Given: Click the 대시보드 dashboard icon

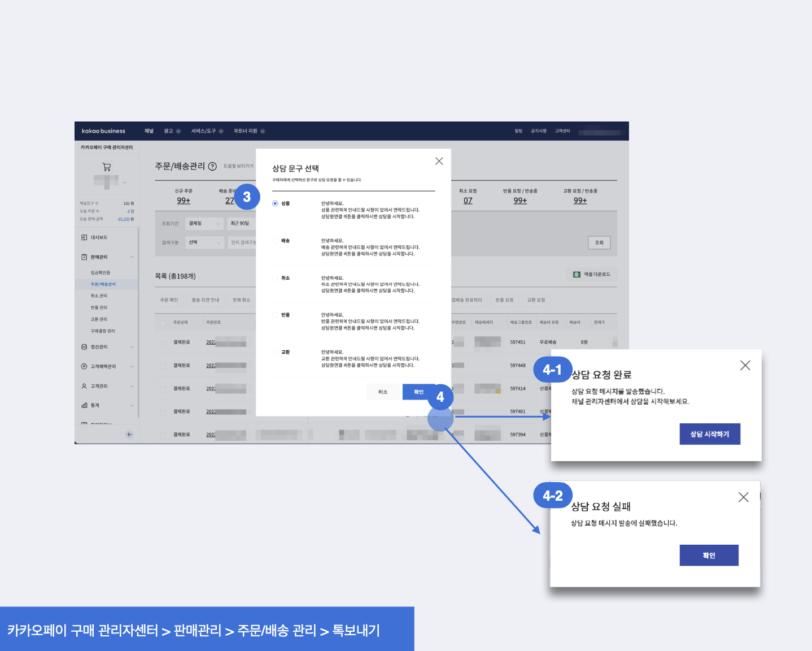Looking at the screenshot, I should click(84, 237).
